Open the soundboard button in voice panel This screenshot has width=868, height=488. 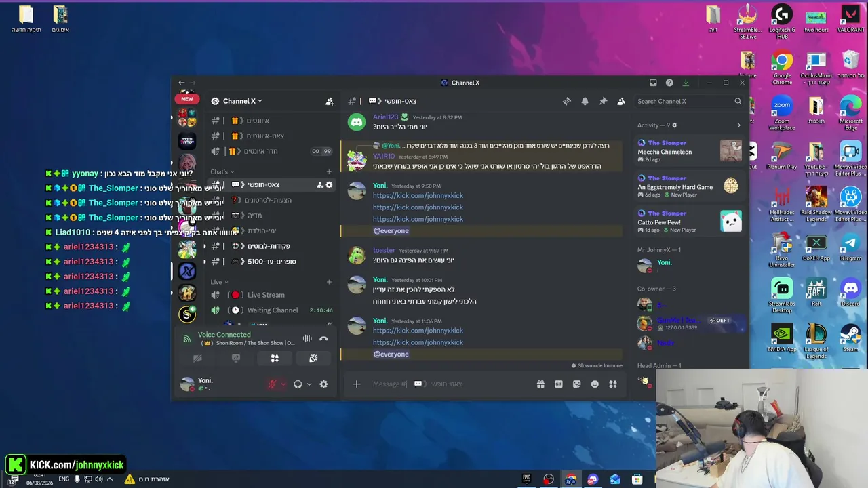[x=313, y=359]
